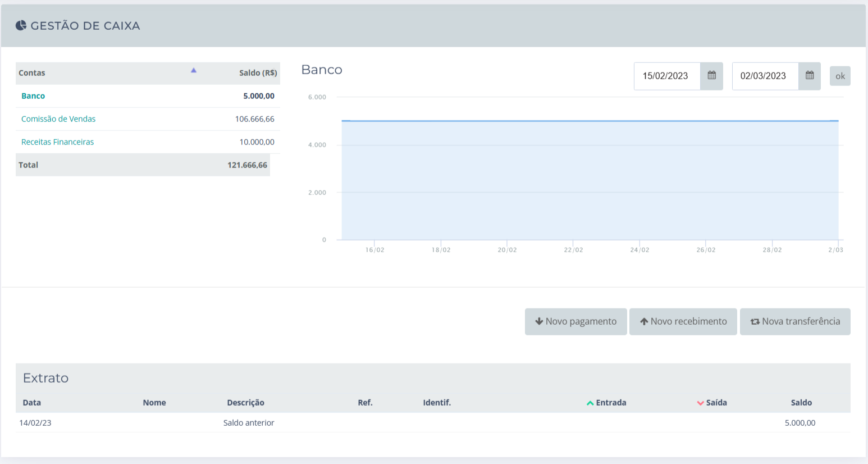Open the end date calendar picker icon
This screenshot has width=868, height=464.
[x=809, y=76]
